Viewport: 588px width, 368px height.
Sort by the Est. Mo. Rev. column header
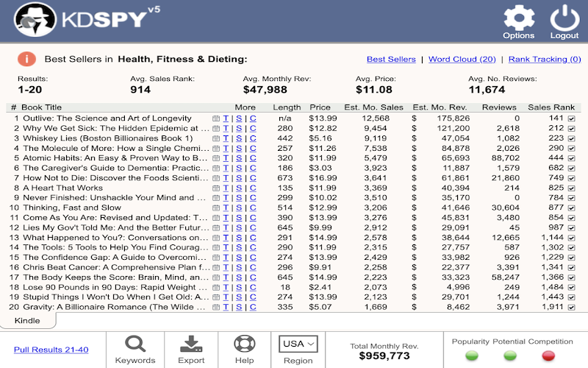pyautogui.click(x=440, y=107)
